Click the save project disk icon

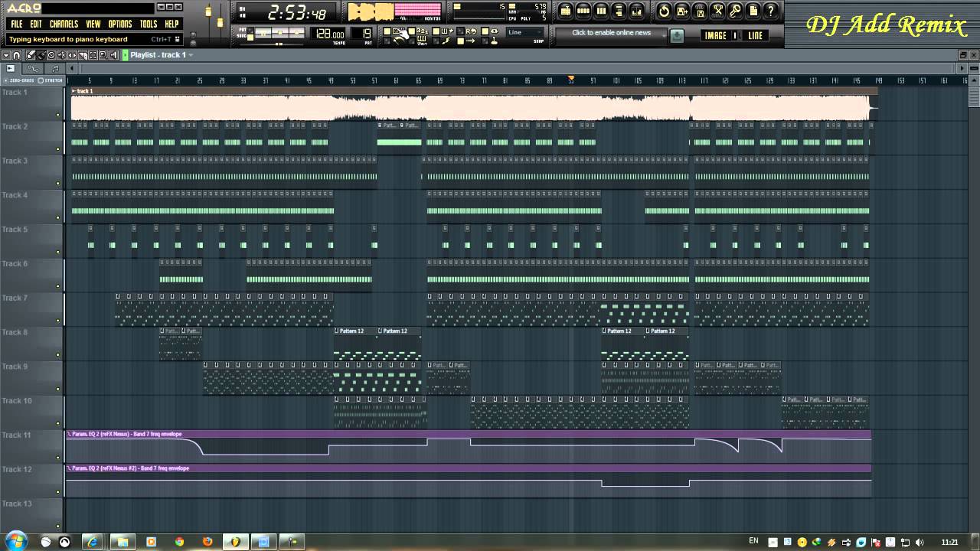700,11
